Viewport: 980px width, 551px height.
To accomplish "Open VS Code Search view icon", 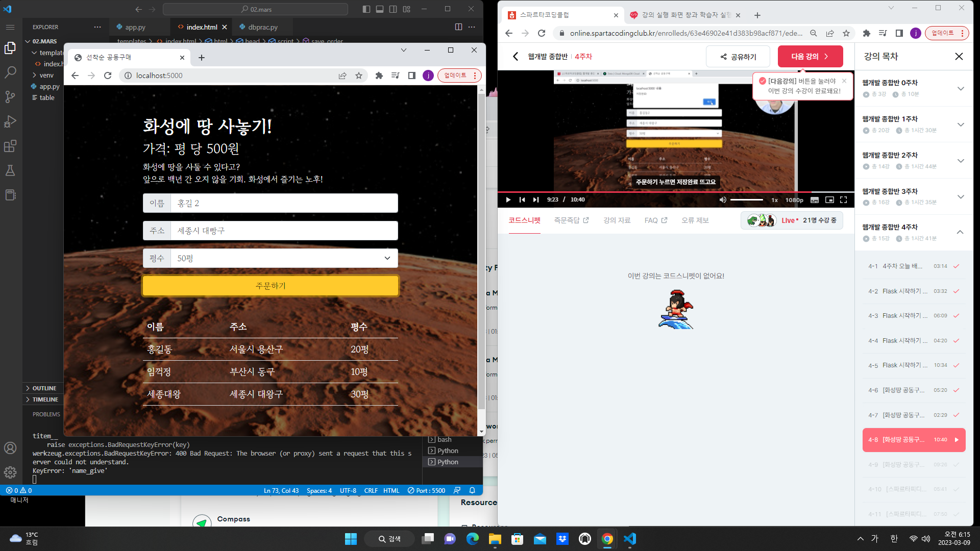I will [x=10, y=72].
